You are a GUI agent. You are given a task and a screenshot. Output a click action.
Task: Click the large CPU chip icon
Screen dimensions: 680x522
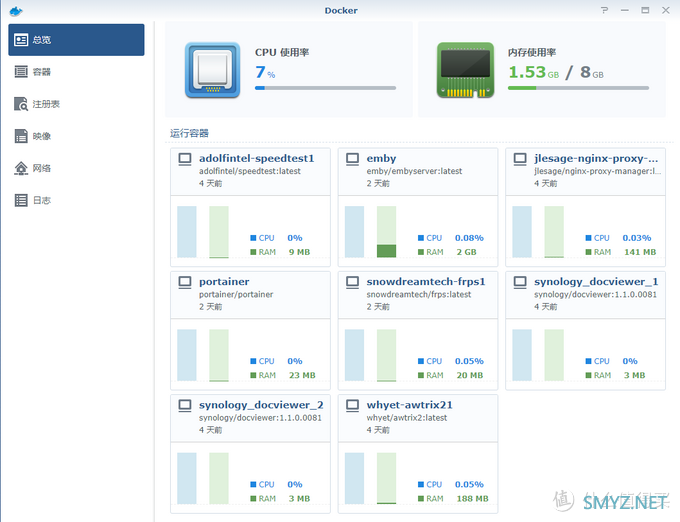(x=212, y=70)
